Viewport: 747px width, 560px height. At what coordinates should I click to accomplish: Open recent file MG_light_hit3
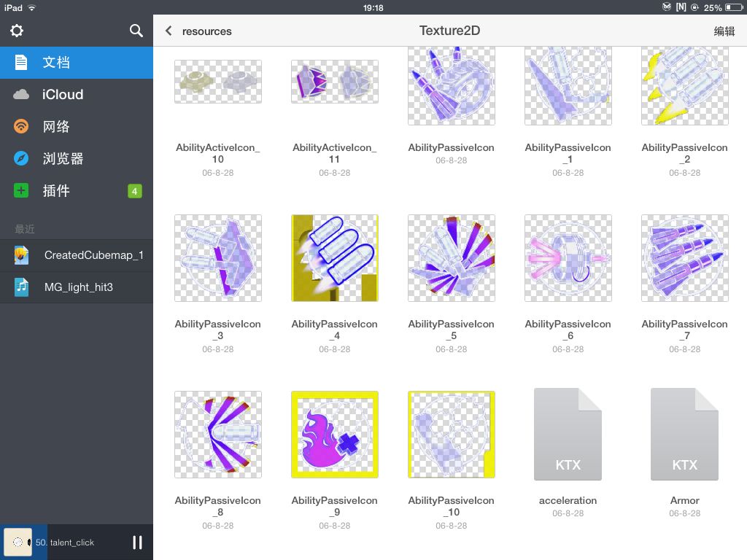tap(76, 287)
